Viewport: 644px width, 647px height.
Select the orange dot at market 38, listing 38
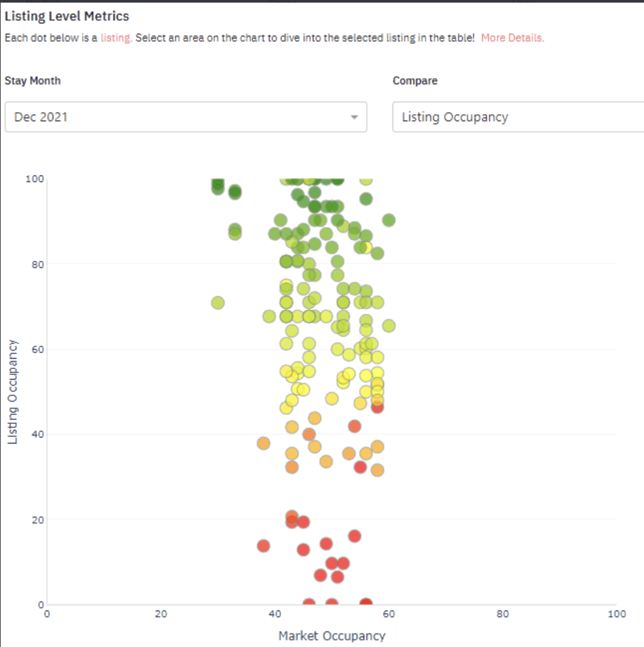(263, 444)
